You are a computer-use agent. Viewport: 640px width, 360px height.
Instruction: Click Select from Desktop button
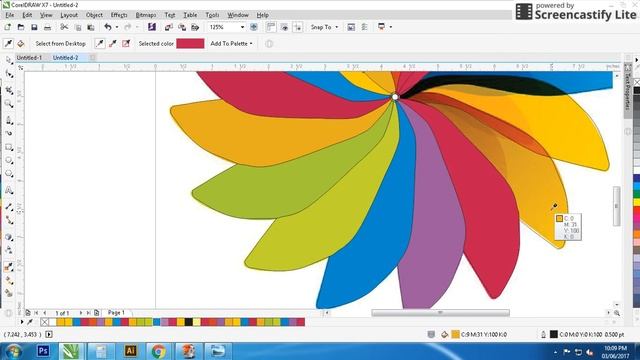[60, 44]
